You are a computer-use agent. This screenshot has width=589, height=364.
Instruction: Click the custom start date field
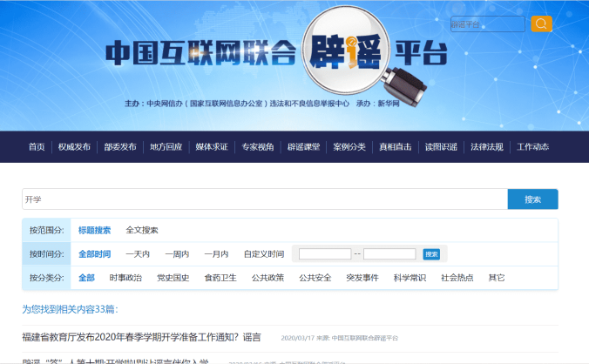(325, 254)
